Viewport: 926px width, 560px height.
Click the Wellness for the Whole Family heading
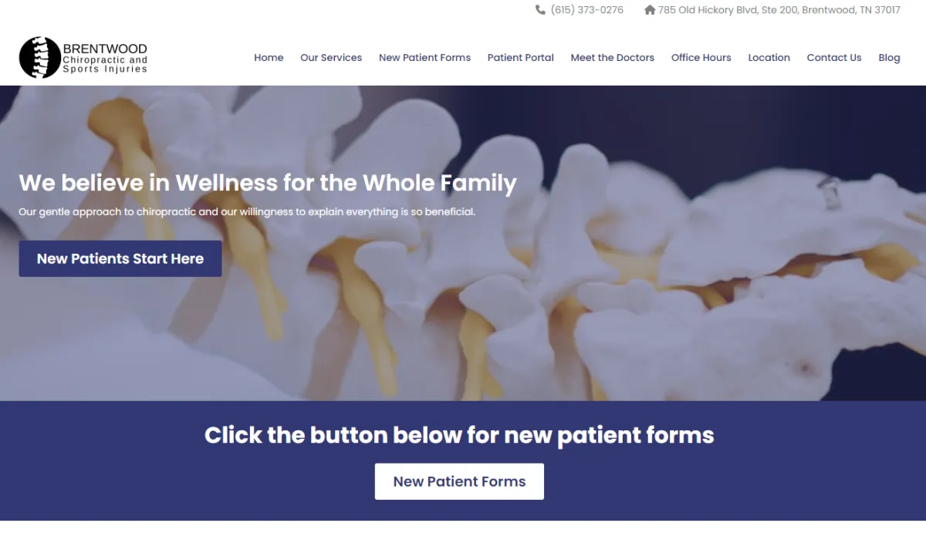268,183
